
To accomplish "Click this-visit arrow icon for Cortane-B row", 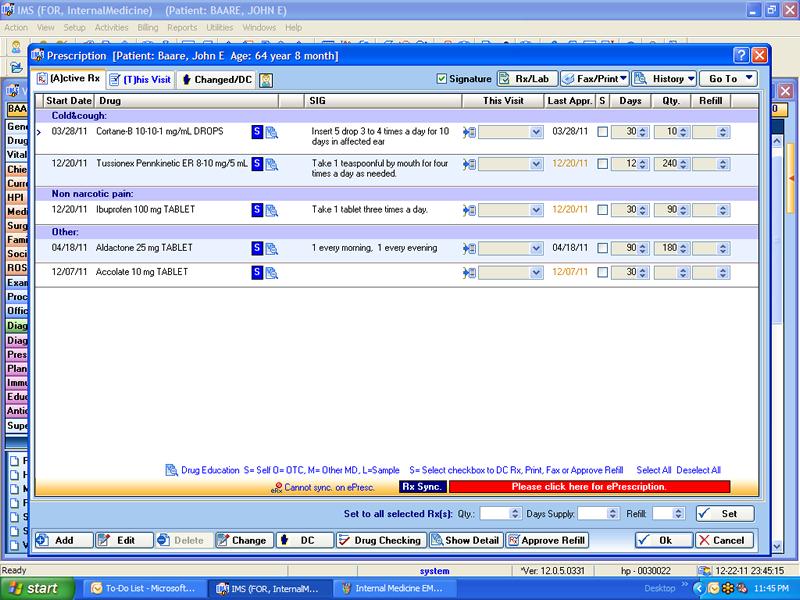I will point(469,133).
